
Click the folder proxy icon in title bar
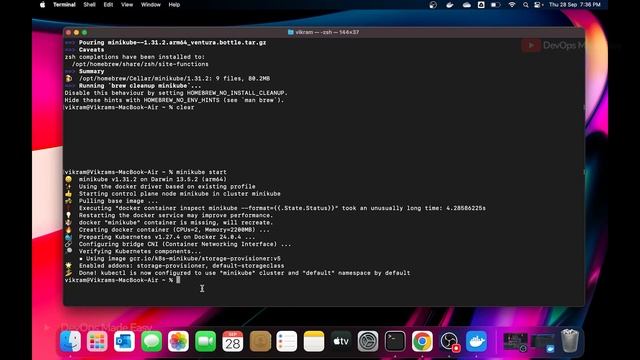291,32
